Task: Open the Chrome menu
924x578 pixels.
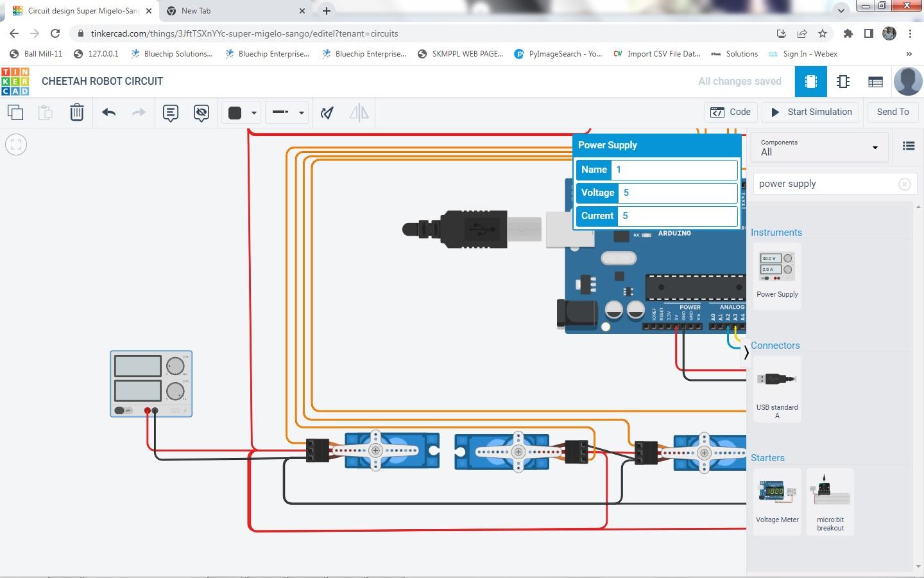Action: pos(910,33)
